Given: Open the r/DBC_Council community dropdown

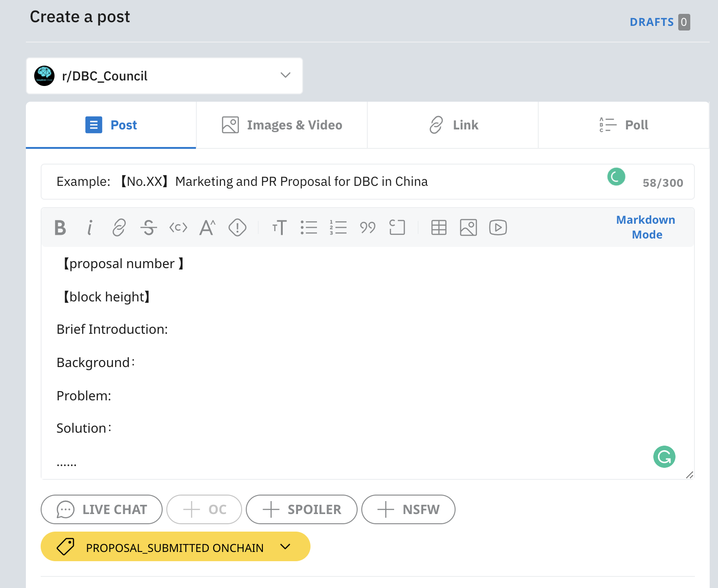Looking at the screenshot, I should (164, 76).
